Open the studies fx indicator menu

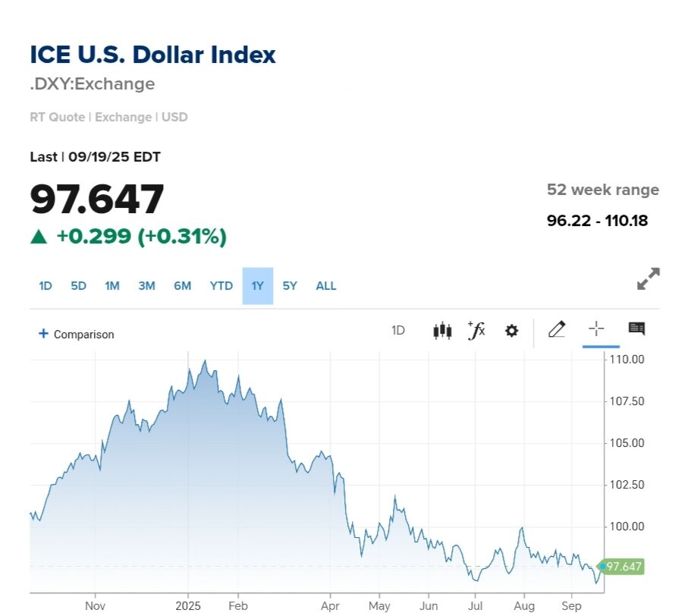476,331
